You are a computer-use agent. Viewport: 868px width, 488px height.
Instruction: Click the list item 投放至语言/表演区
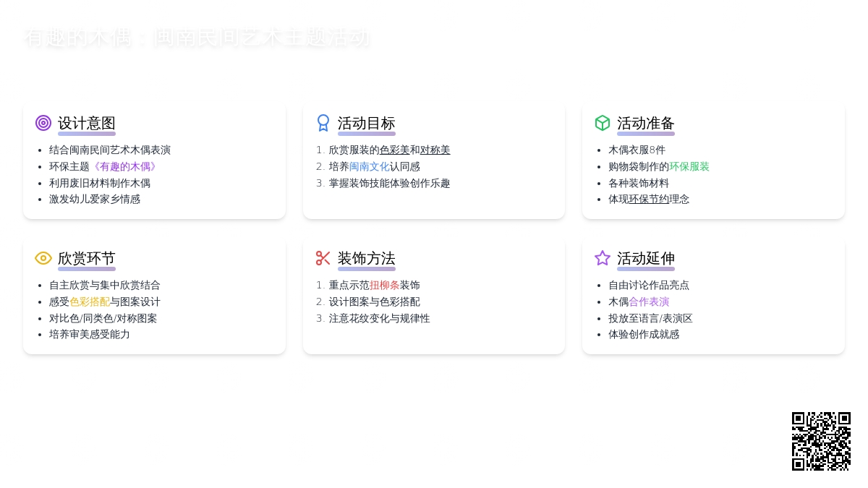(x=650, y=318)
